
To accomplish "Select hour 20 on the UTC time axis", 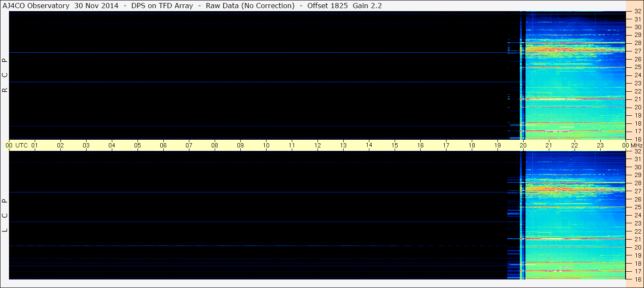I will (x=523, y=145).
